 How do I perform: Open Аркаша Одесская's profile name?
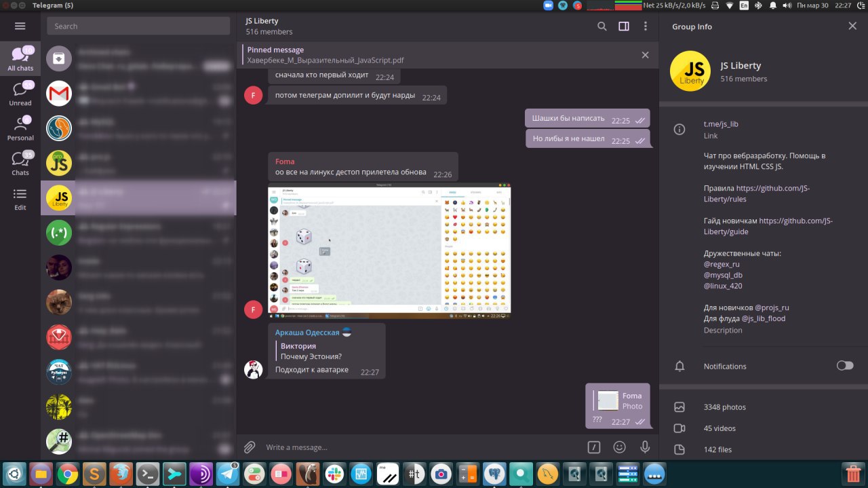tap(307, 333)
